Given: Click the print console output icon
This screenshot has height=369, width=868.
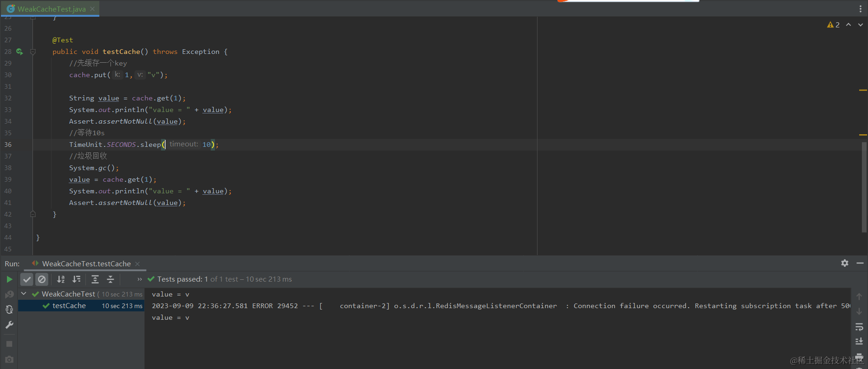Looking at the screenshot, I should click(x=859, y=356).
